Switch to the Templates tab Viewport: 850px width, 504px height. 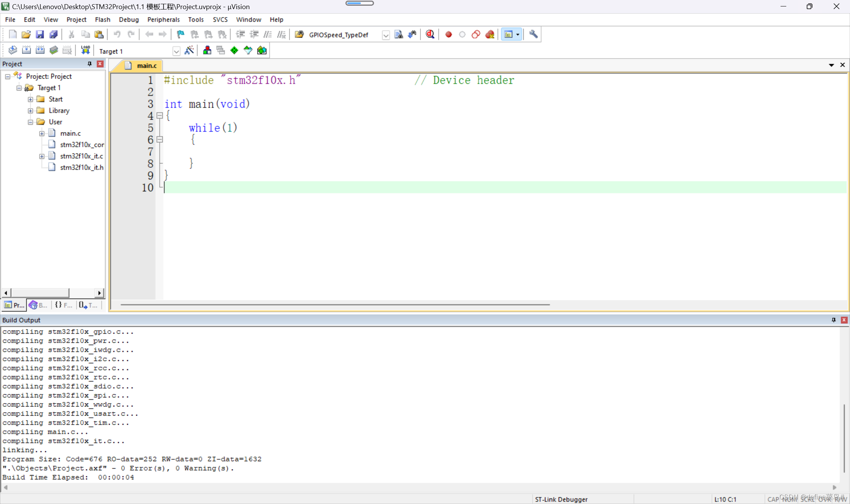coord(88,305)
